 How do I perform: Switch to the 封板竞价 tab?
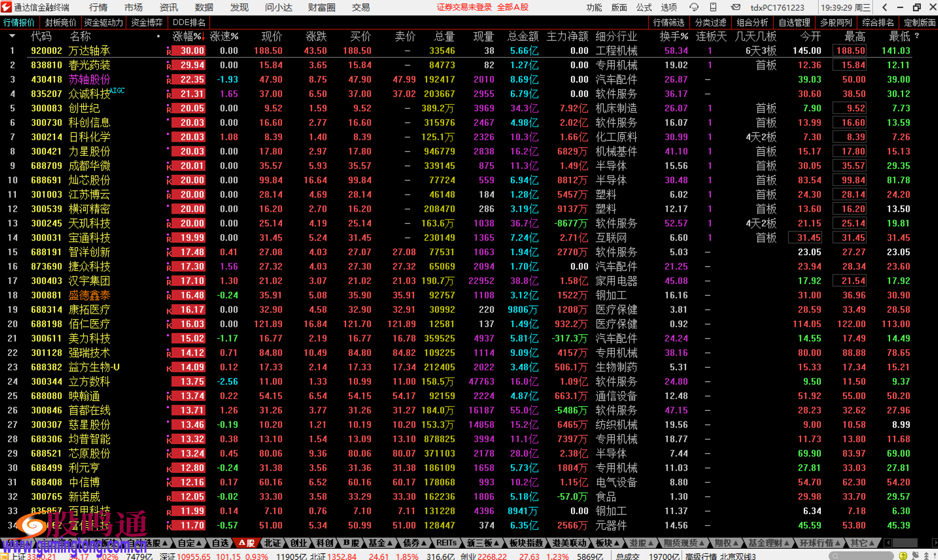tap(61, 23)
